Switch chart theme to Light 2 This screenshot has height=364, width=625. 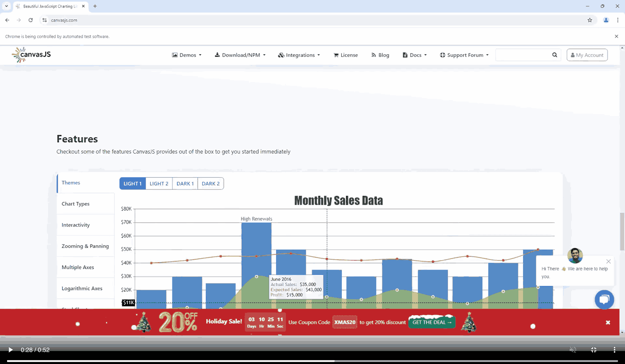(159, 184)
